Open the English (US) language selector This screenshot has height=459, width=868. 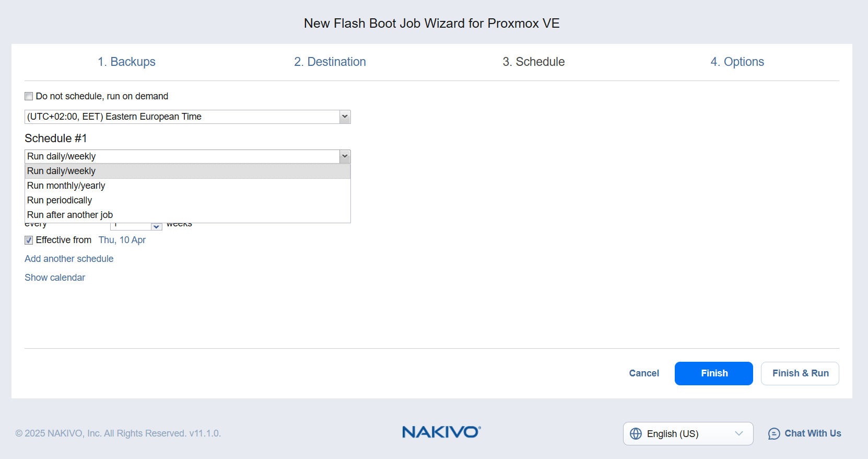tap(688, 434)
